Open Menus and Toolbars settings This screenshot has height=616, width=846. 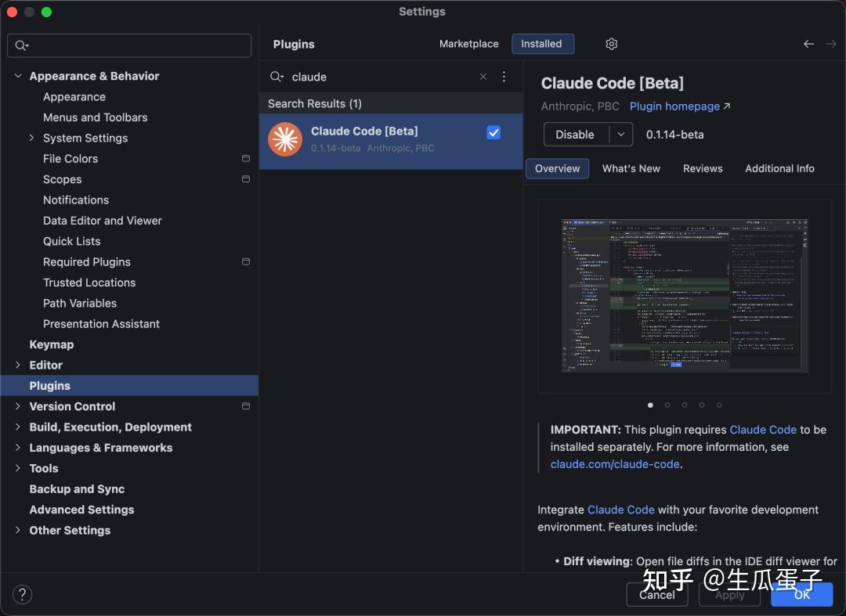click(95, 117)
